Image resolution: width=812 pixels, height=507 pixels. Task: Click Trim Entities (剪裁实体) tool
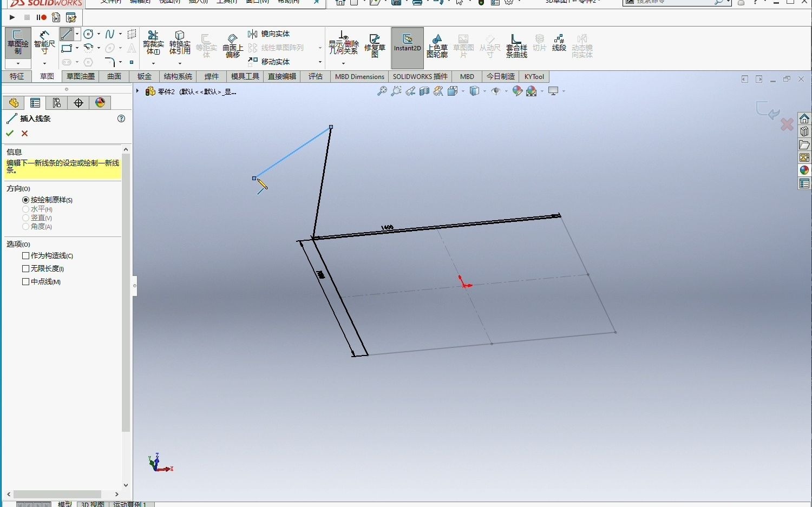153,43
